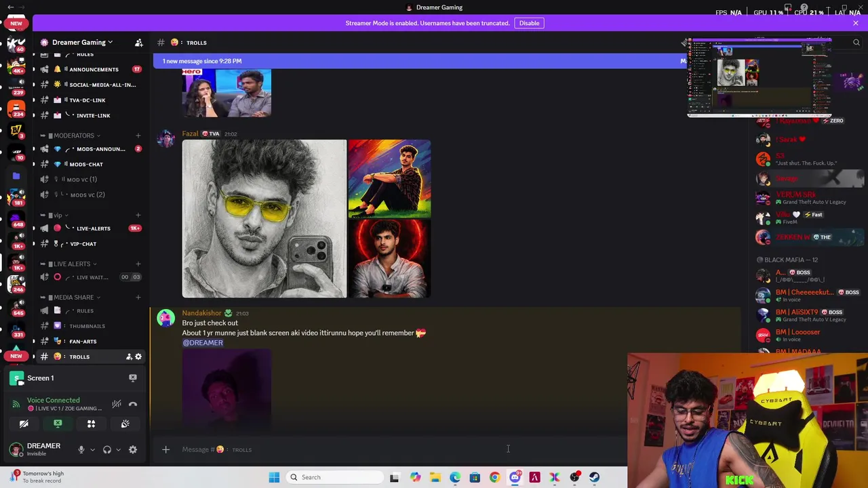
Task: Collapse the MEDIA SHARE category
Action: 73,297
